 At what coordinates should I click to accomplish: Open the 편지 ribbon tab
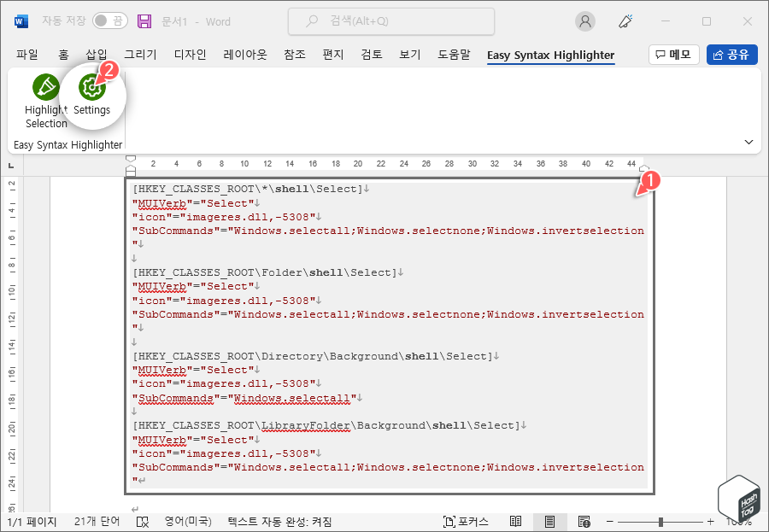(x=333, y=55)
